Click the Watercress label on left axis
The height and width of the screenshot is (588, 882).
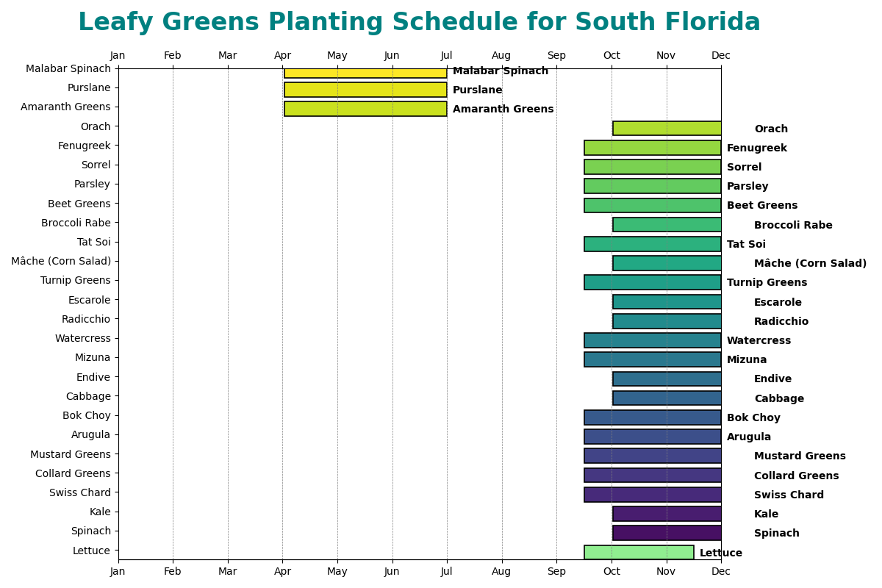[x=83, y=338]
